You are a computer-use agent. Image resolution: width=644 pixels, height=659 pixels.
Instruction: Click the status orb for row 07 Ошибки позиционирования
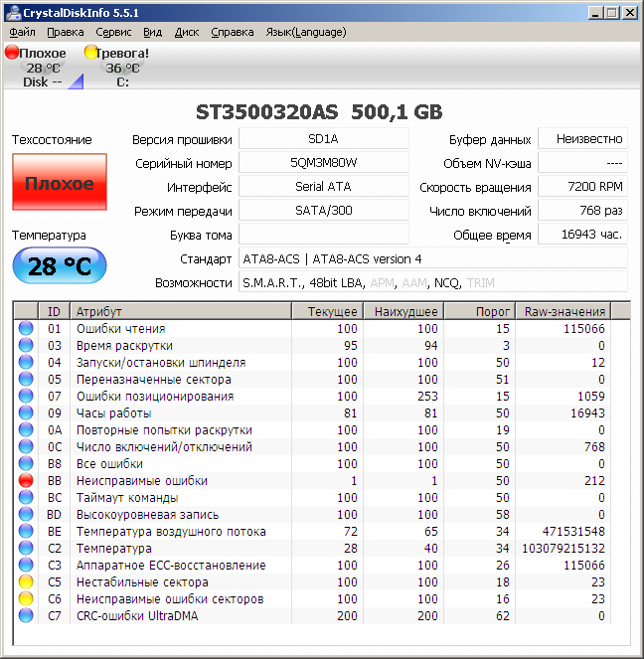click(x=26, y=396)
